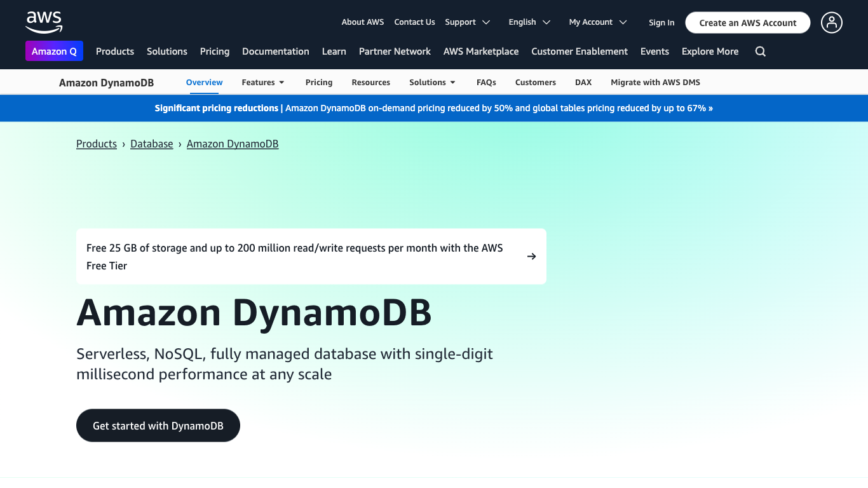Open the Free 25 GB storage offer card

(x=311, y=257)
